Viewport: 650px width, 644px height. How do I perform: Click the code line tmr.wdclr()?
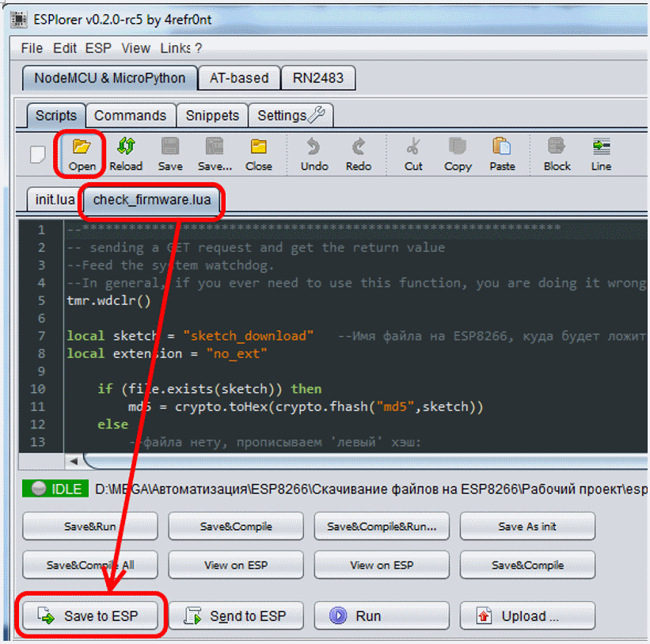108,300
